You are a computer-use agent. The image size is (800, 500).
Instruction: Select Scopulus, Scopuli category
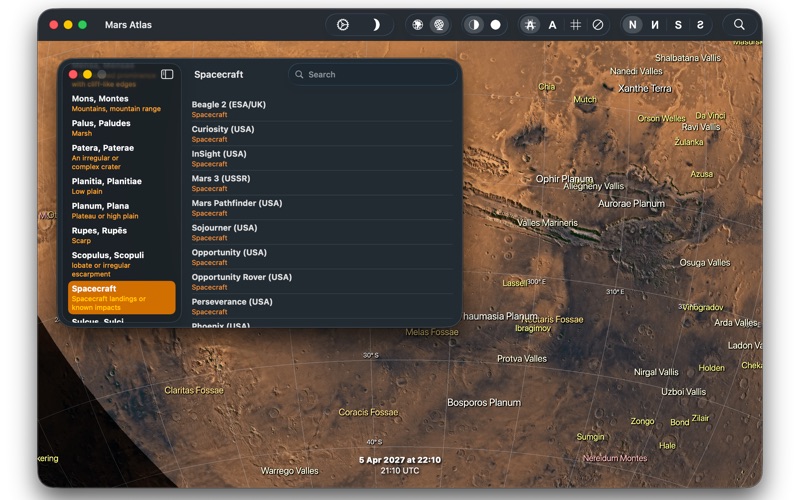coord(121,264)
